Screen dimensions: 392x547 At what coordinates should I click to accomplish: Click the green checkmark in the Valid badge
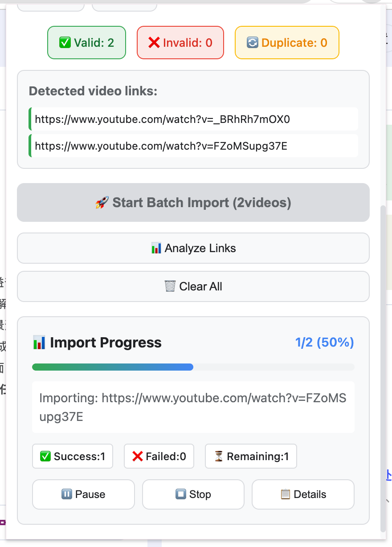pos(65,42)
